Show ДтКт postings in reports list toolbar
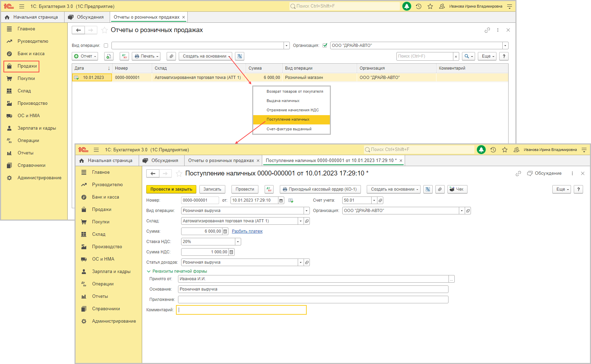This screenshot has width=591, height=364. pyautogui.click(x=125, y=56)
